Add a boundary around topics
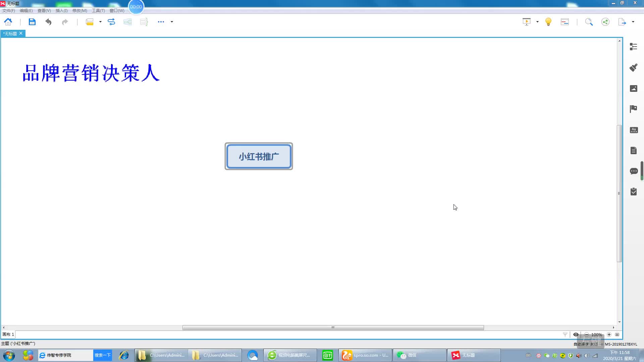 (x=127, y=22)
